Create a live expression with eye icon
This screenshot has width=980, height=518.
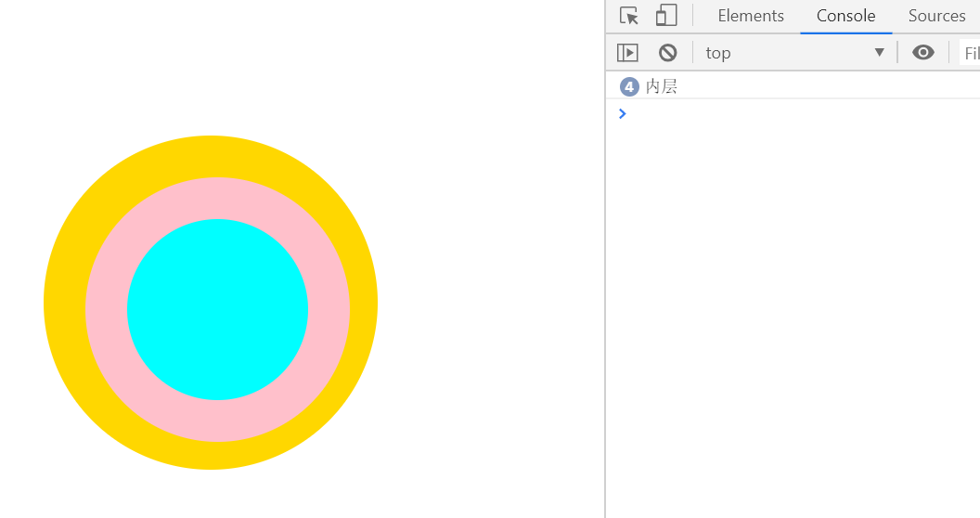click(x=923, y=53)
